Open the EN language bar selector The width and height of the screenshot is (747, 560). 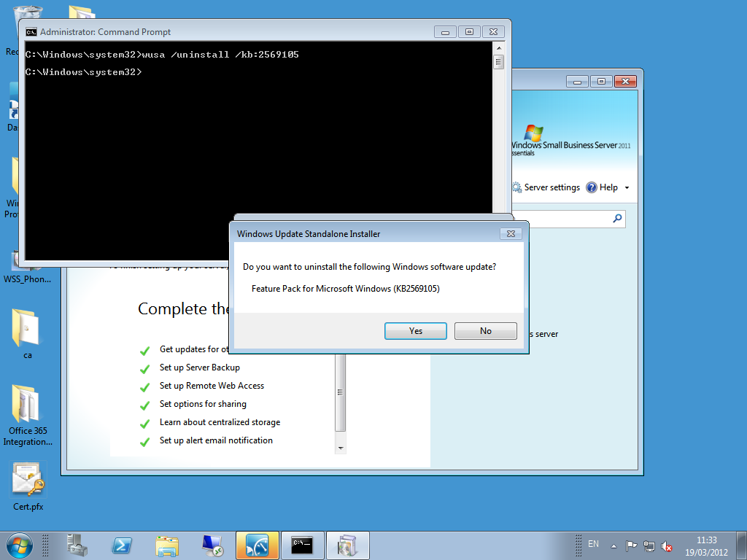click(x=594, y=544)
